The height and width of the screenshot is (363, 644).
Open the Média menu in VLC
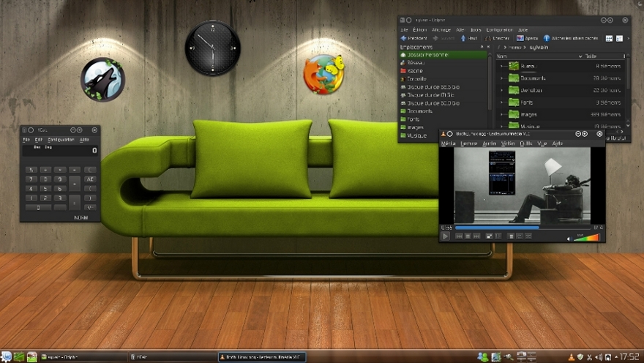click(448, 143)
